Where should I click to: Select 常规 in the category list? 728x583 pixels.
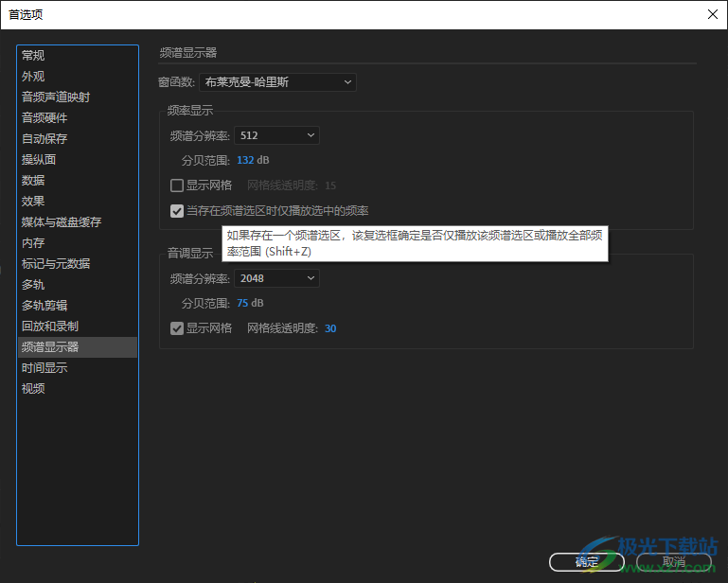click(33, 56)
